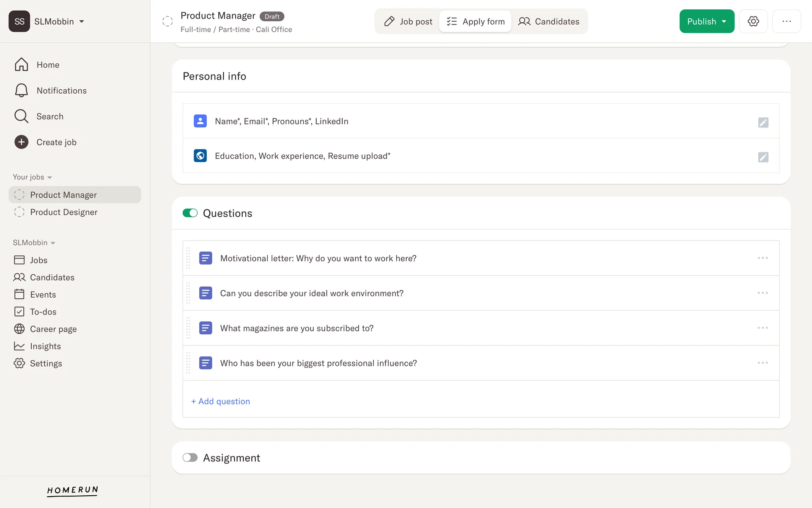Expand the SLMobbin workspace switcher dropdown

pos(82,22)
